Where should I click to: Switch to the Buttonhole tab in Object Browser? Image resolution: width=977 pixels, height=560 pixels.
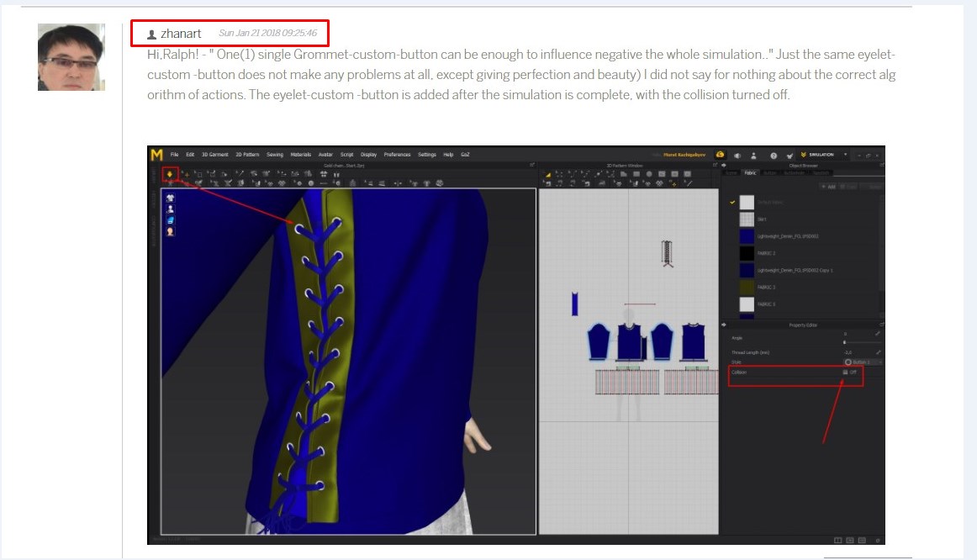tap(794, 172)
